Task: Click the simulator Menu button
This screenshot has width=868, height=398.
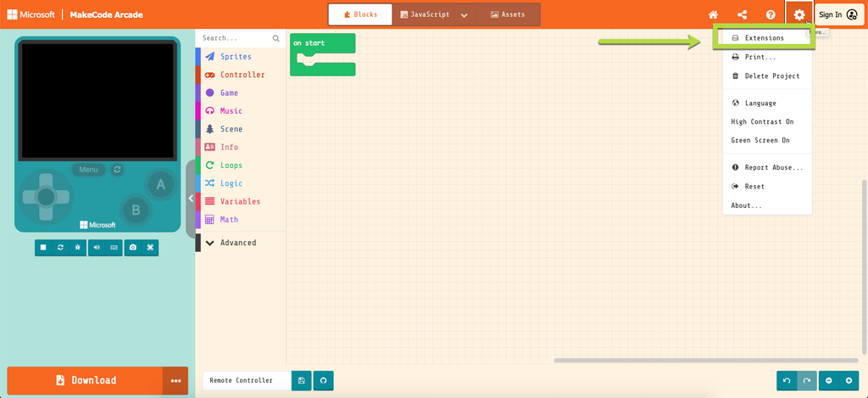Action: [x=88, y=170]
